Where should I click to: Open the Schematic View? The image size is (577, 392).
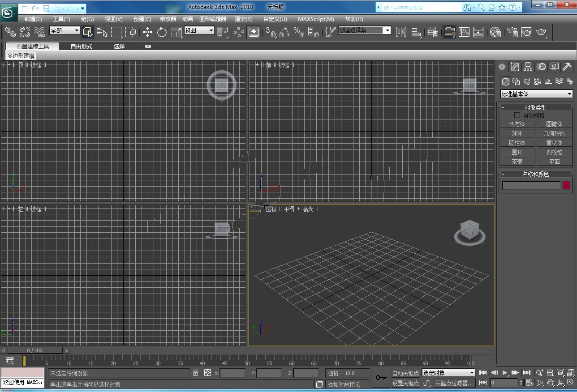pyautogui.click(x=478, y=32)
